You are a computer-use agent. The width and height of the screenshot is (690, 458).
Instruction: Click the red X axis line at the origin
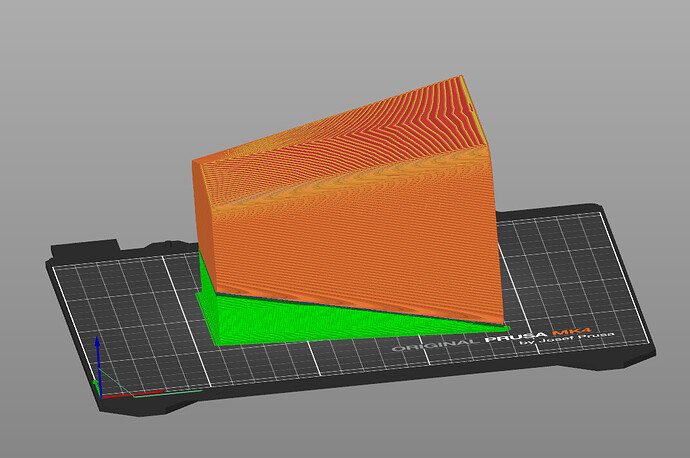tap(132, 394)
